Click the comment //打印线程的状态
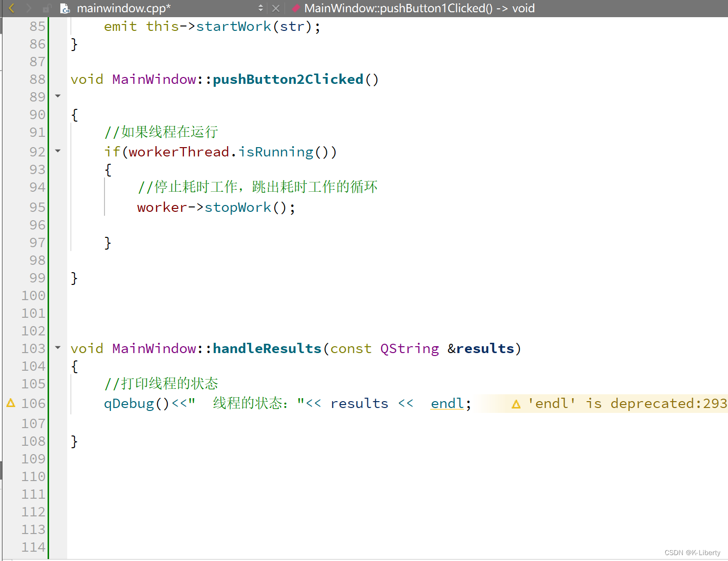 [161, 383]
